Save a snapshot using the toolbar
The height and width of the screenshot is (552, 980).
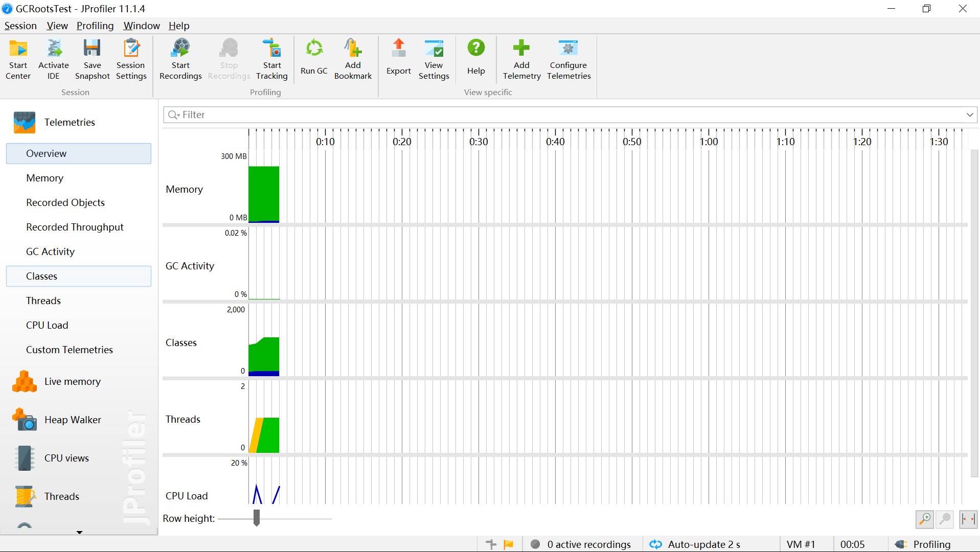point(92,49)
